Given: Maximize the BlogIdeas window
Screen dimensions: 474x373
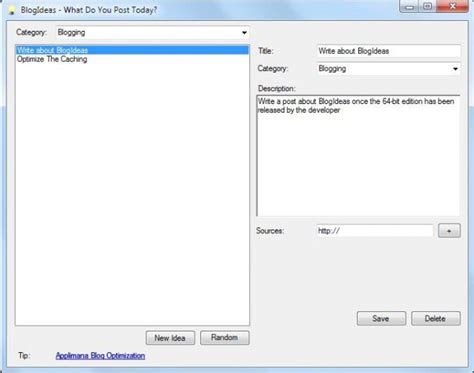Looking at the screenshot, I should [x=428, y=7].
